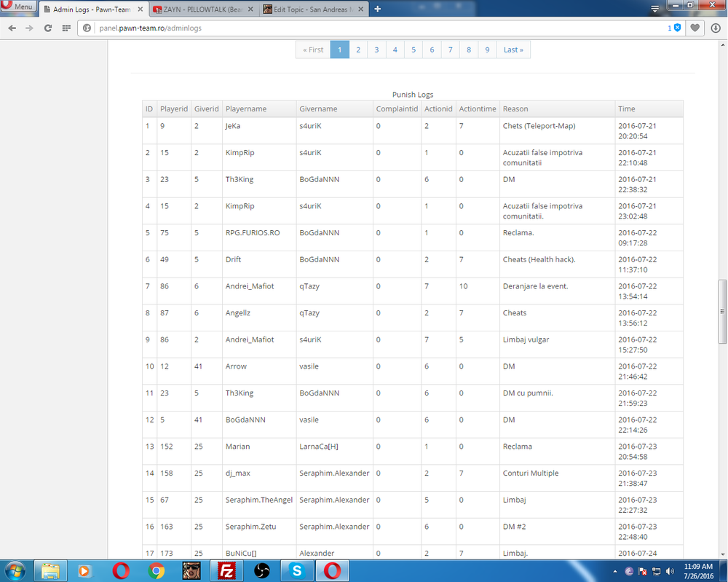Click the scrollbar down arrow
The width and height of the screenshot is (728, 582).
tap(722, 554)
